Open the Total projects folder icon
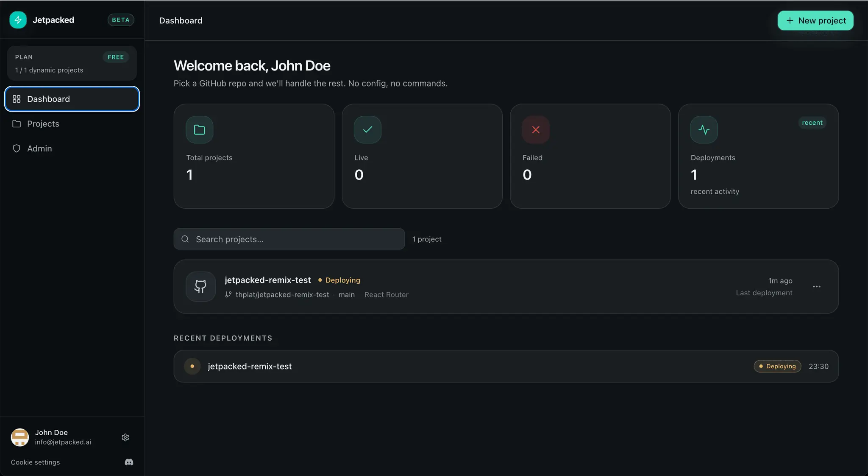Screen dimensions: 868x476 [200, 130]
